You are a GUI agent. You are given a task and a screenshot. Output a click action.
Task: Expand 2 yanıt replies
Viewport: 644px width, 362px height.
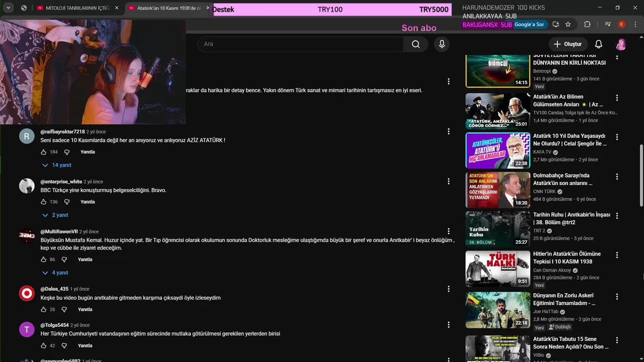pyautogui.click(x=55, y=215)
